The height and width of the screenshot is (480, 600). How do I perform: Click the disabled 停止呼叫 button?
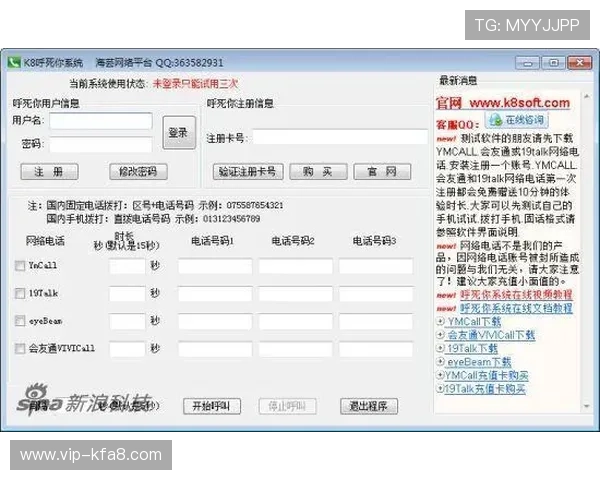point(287,406)
